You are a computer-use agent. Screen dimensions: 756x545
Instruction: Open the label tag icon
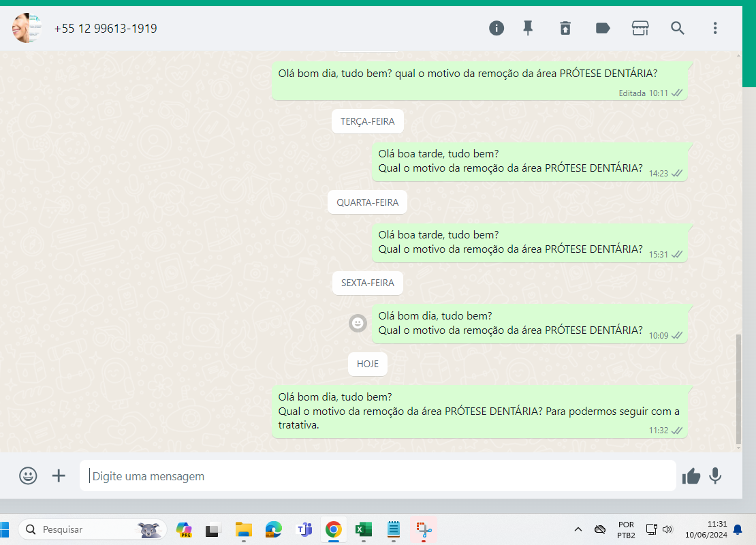coord(603,28)
